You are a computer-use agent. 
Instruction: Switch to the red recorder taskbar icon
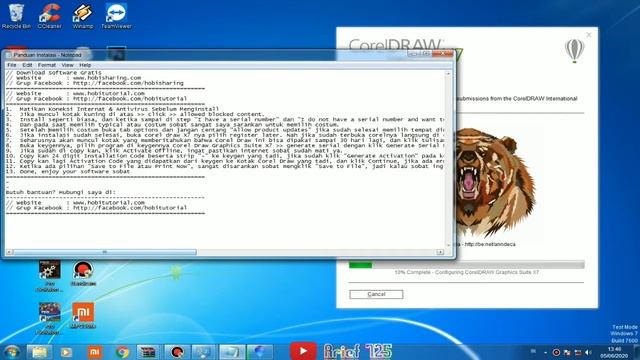[177, 352]
